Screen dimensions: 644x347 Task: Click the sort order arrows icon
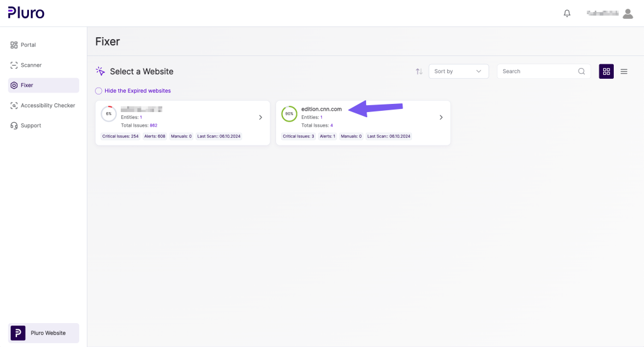[x=419, y=71]
